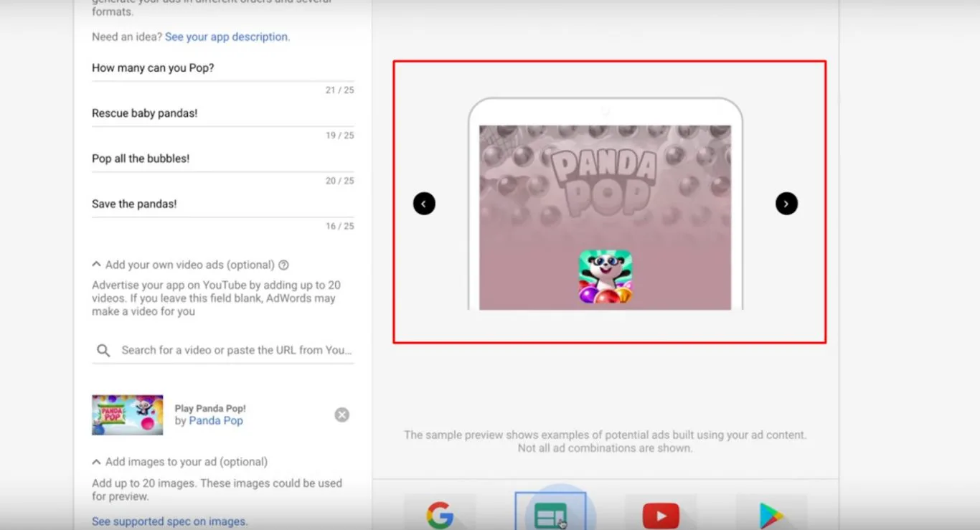The width and height of the screenshot is (980, 530).
Task: Click the Panda Pop app icon in preview
Action: [x=606, y=276]
